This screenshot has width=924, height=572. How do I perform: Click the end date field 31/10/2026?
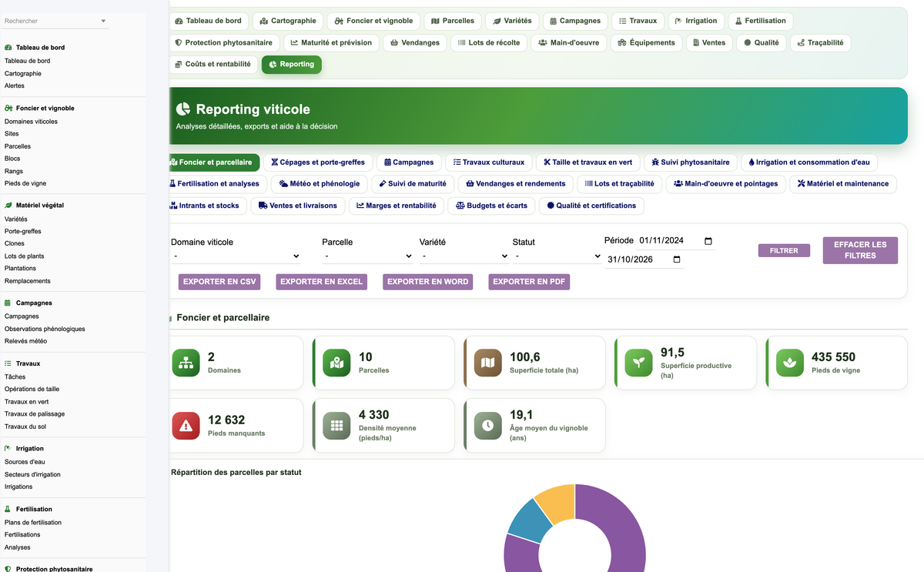point(644,259)
